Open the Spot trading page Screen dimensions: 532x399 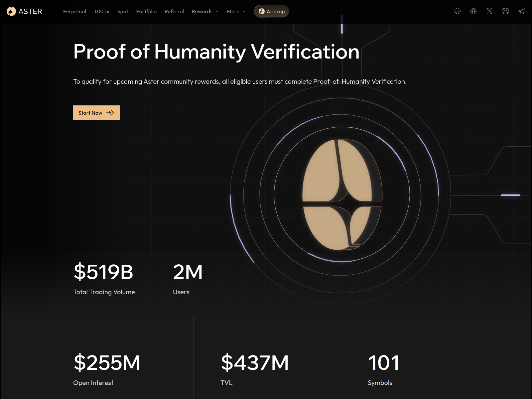click(x=123, y=11)
